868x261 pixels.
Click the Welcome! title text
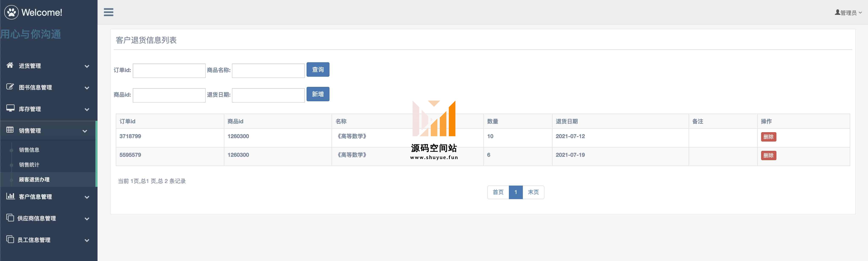click(x=42, y=12)
